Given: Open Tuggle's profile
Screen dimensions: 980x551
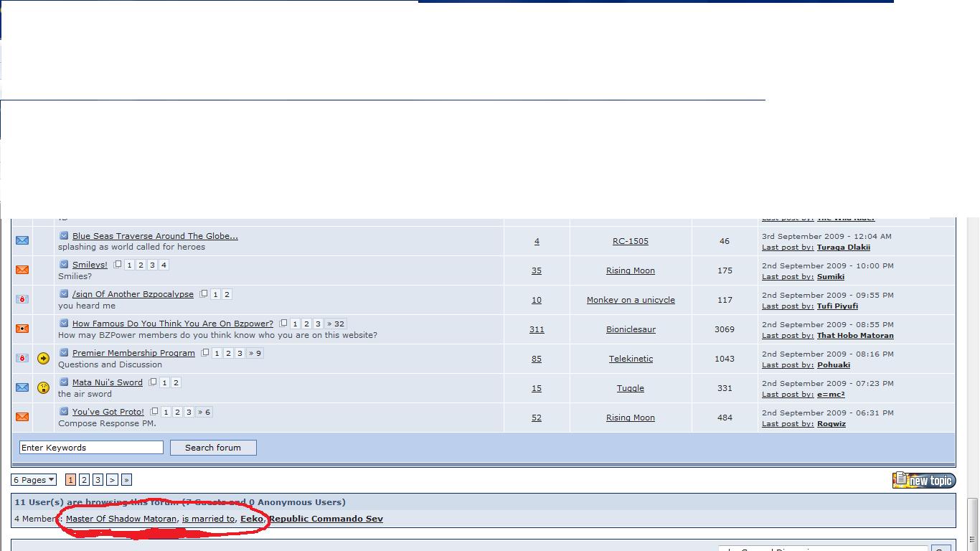Looking at the screenshot, I should tap(631, 389).
